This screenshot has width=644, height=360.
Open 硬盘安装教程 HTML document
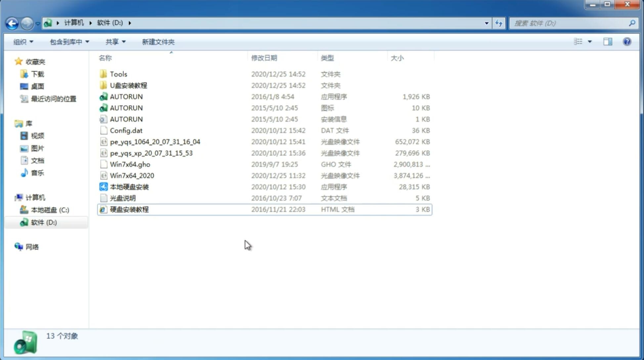click(129, 209)
